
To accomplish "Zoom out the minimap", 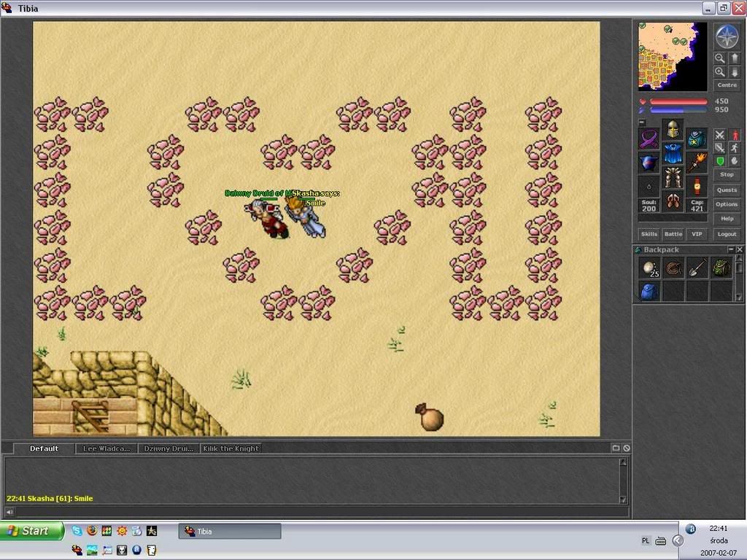I will pyautogui.click(x=719, y=58).
